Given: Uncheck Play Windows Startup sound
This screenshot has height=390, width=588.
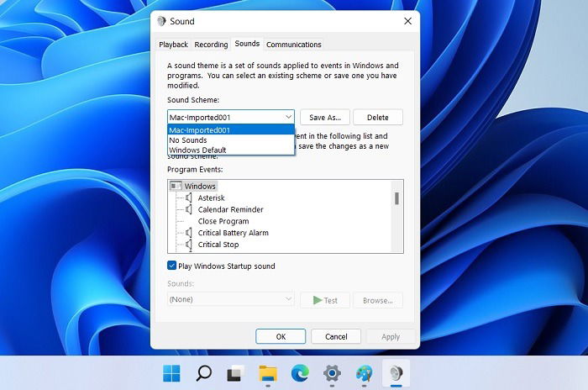Looking at the screenshot, I should click(171, 266).
